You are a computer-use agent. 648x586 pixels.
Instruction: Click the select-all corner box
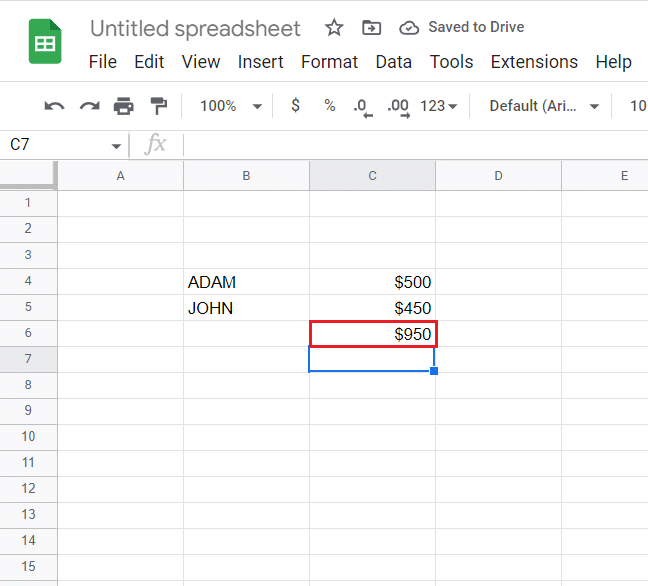[x=27, y=175]
